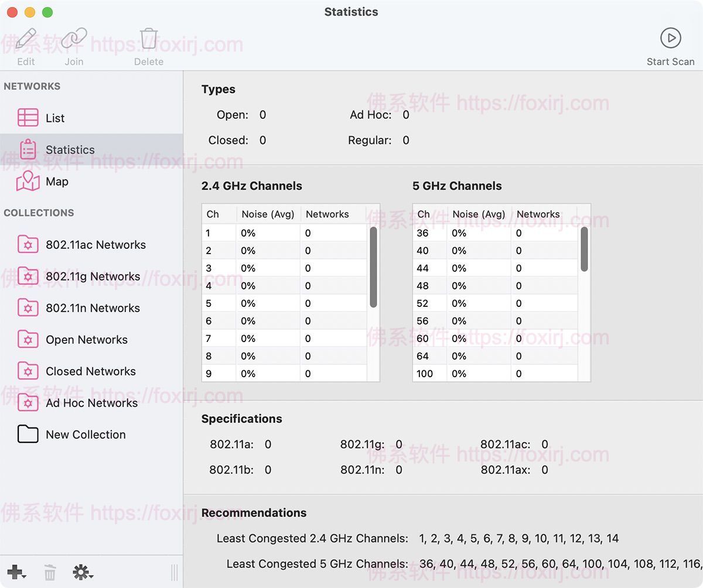Click the Map view pin icon
Screen dimensions: 703x588
26,182
